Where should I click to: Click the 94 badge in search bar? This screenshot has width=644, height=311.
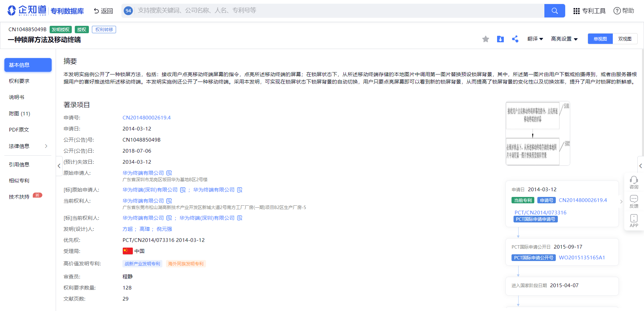click(x=128, y=11)
